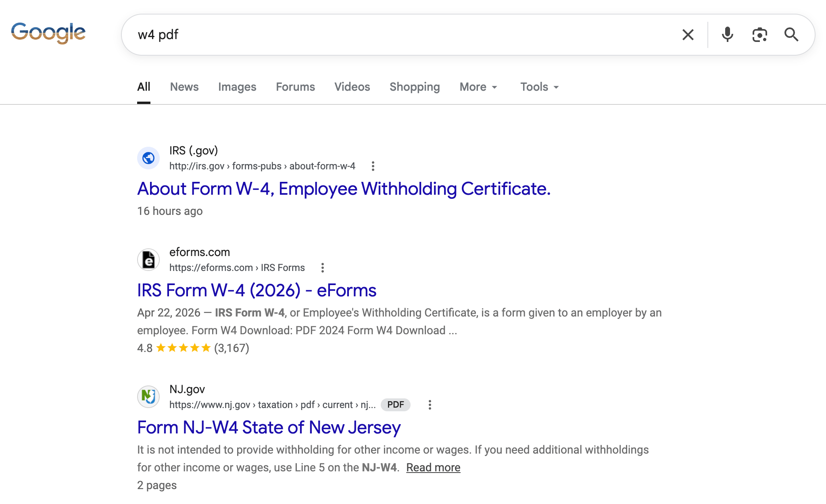The width and height of the screenshot is (826, 504).
Task: Select the All tab
Action: point(144,87)
